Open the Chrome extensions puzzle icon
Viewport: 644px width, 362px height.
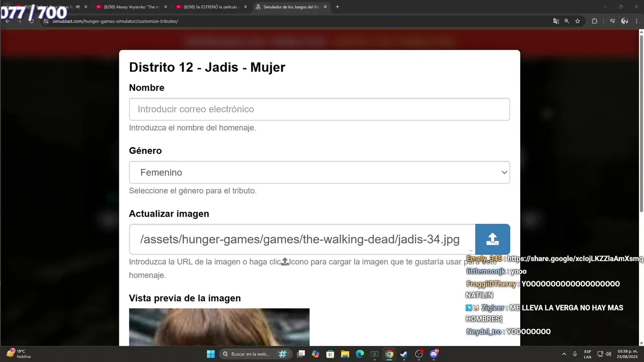pyautogui.click(x=594, y=21)
